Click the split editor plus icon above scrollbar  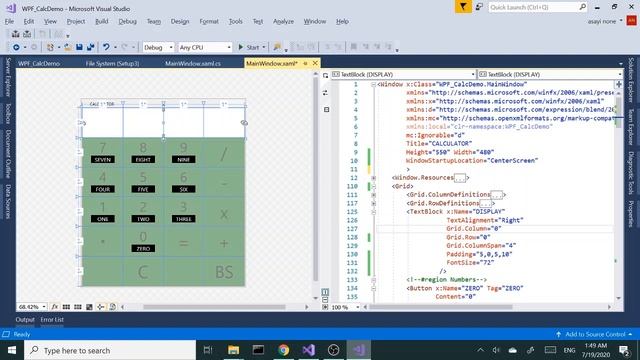point(619,84)
